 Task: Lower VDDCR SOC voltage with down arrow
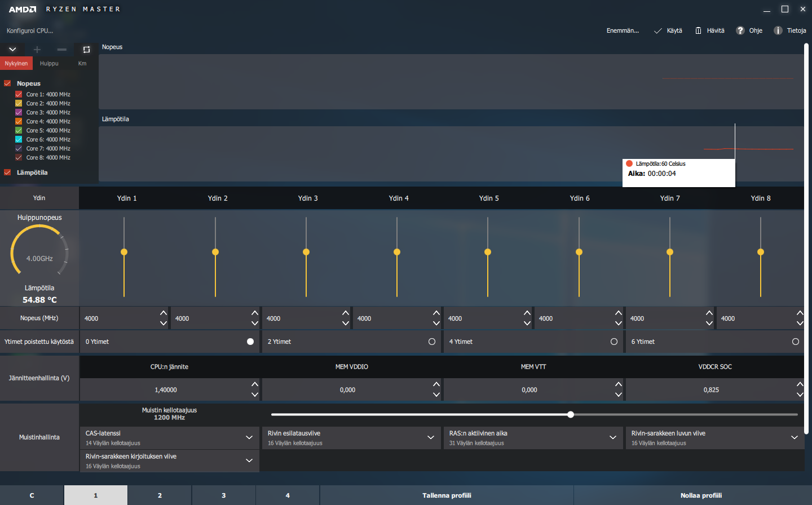point(800,395)
